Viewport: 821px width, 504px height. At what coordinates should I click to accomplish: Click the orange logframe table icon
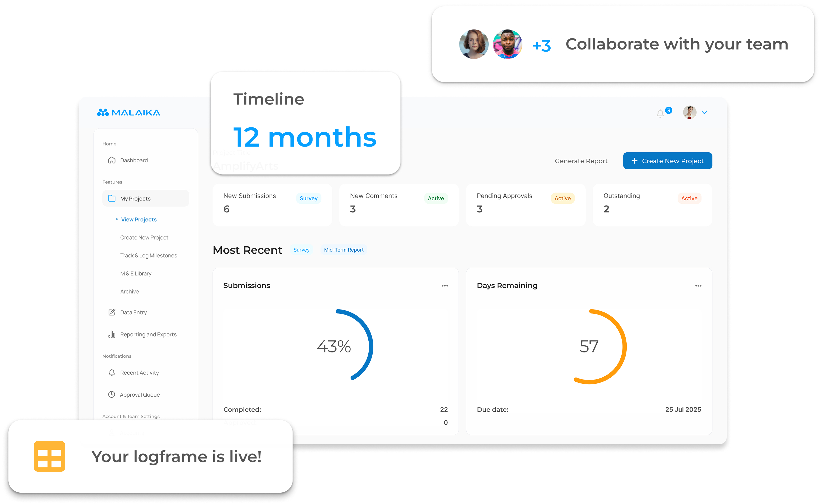pos(49,456)
